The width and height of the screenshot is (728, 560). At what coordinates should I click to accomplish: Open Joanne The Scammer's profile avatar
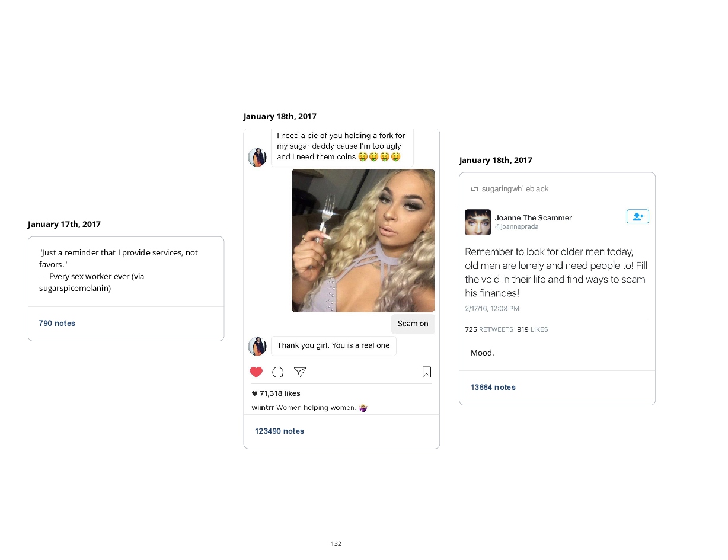[x=478, y=222]
